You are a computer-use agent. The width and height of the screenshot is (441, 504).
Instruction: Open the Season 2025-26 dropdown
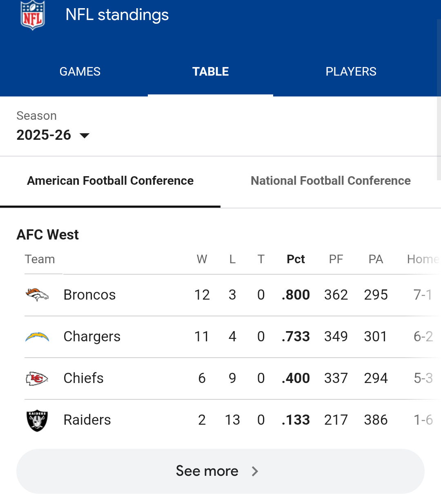(44, 135)
